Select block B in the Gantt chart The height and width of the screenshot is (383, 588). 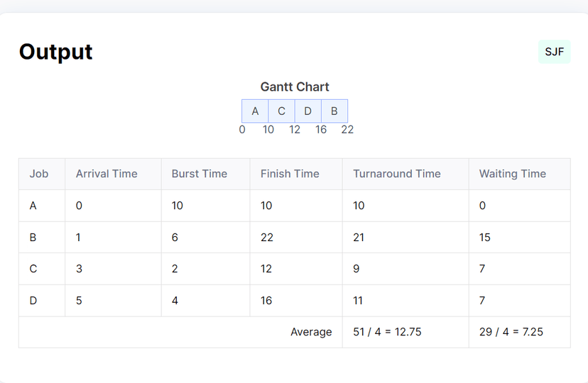(x=334, y=111)
